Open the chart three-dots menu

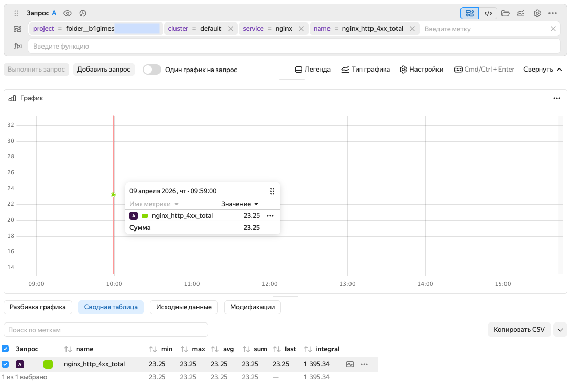tap(557, 98)
